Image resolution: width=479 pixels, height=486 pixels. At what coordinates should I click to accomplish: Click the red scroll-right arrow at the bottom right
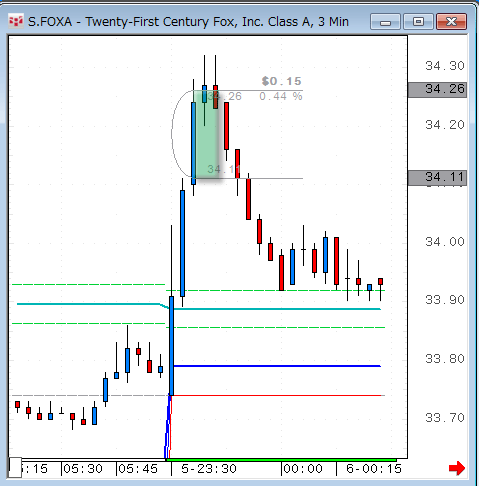click(x=457, y=468)
